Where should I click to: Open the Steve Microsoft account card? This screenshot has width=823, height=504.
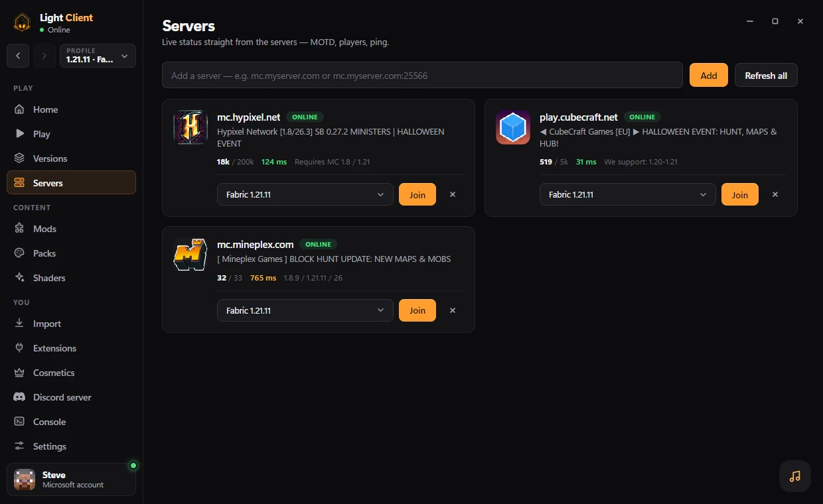point(71,479)
